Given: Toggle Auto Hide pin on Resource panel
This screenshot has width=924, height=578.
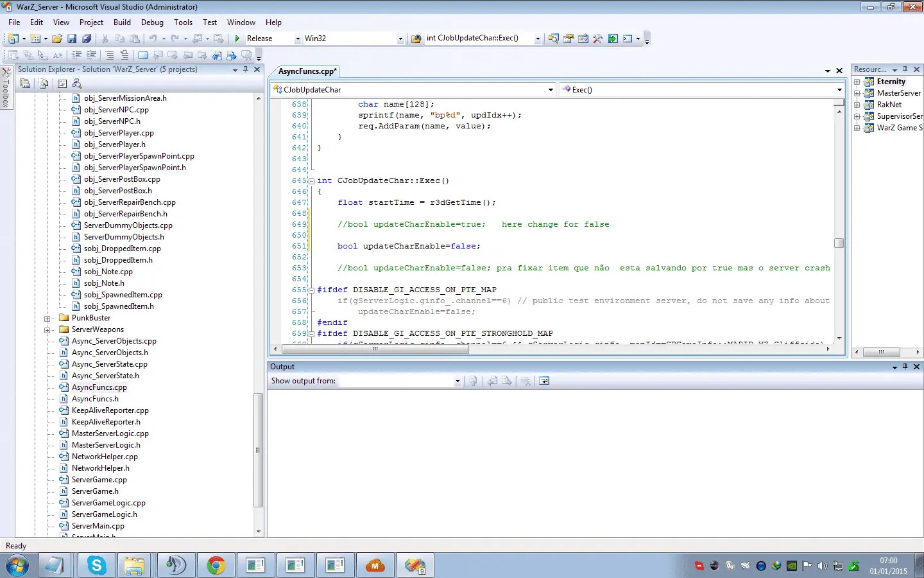Looking at the screenshot, I should point(905,69).
